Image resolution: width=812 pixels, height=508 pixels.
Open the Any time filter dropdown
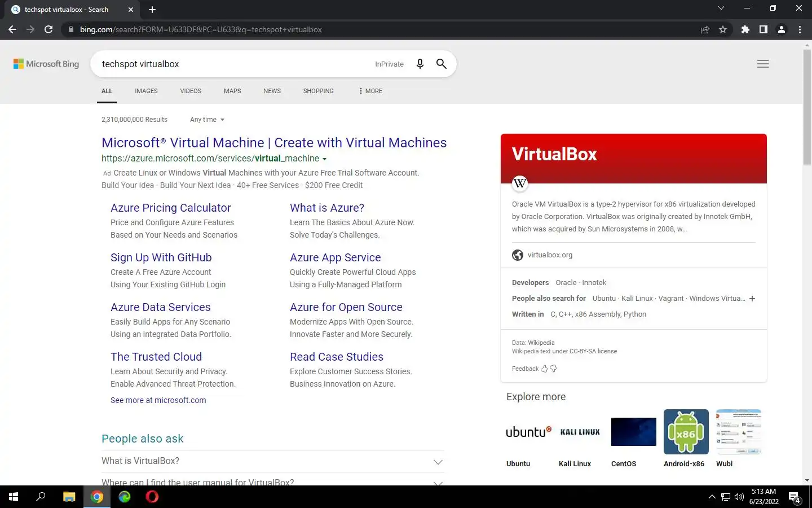tap(207, 120)
